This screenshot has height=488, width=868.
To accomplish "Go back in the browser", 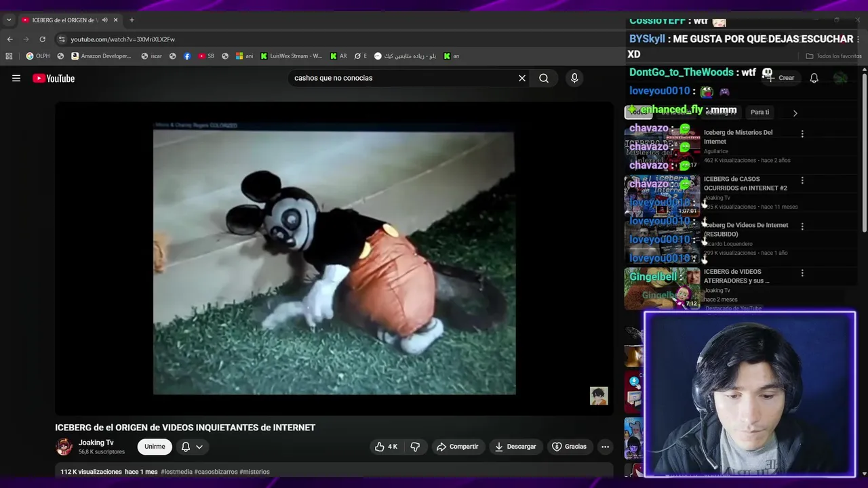I will pyautogui.click(x=9, y=39).
